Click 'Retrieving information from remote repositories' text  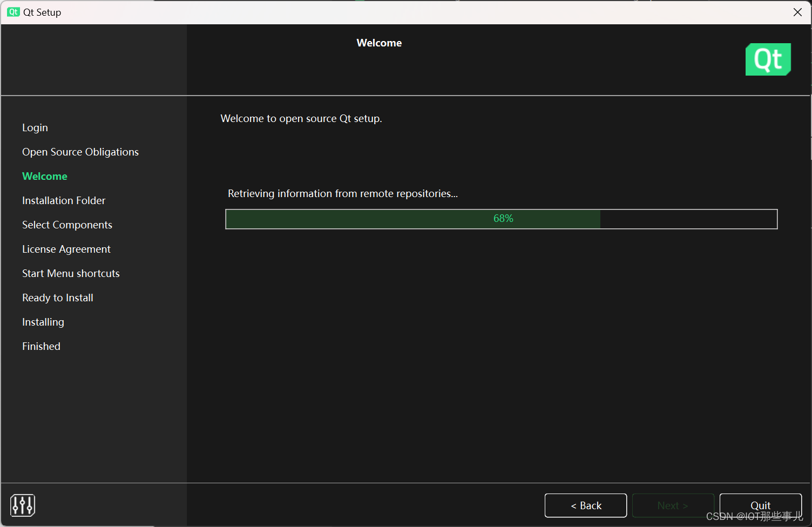click(343, 193)
